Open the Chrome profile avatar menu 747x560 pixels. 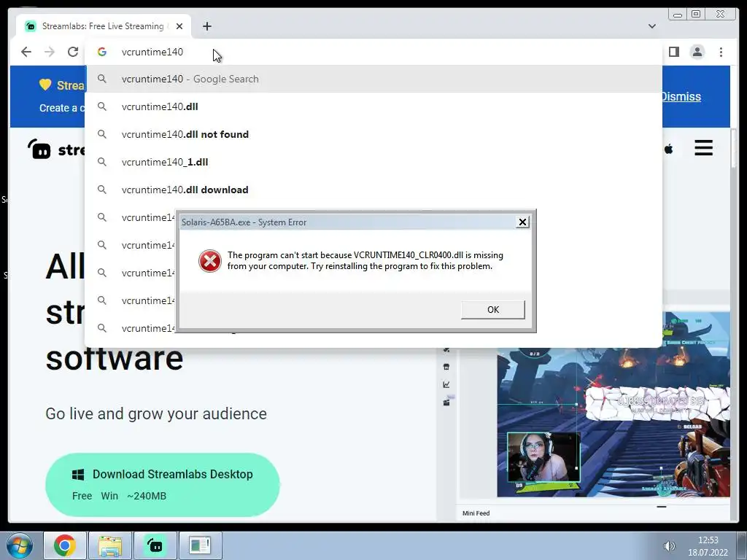tap(697, 52)
